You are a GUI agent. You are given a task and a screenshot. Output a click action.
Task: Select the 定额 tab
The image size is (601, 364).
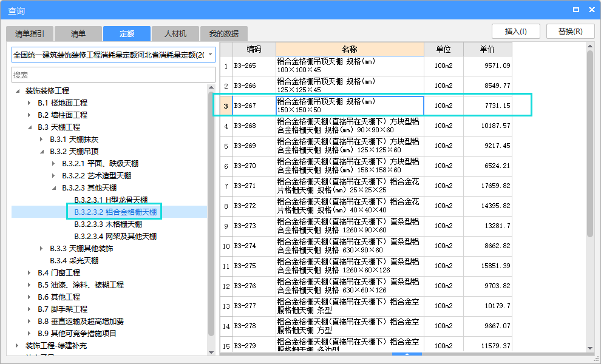126,34
